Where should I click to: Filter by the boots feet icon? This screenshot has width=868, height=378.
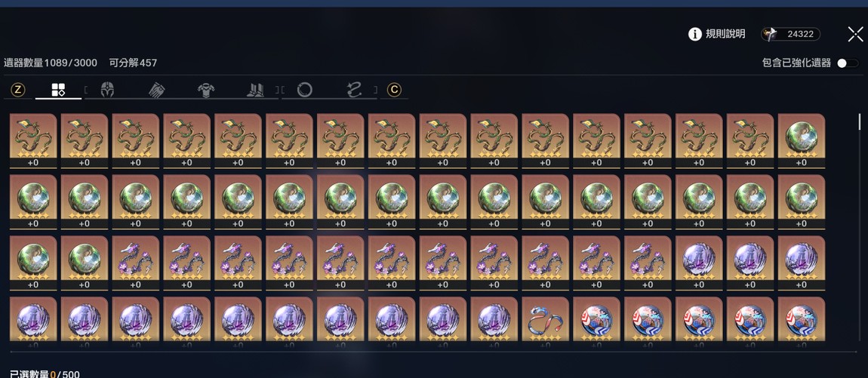pos(256,90)
